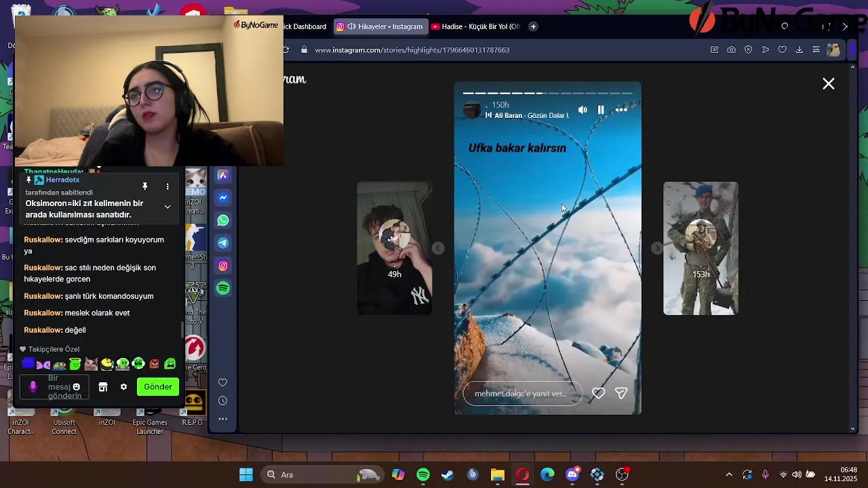Click the chat panel scrollbar
Screen dimensions: 868x488
pyautogui.click(x=181, y=330)
